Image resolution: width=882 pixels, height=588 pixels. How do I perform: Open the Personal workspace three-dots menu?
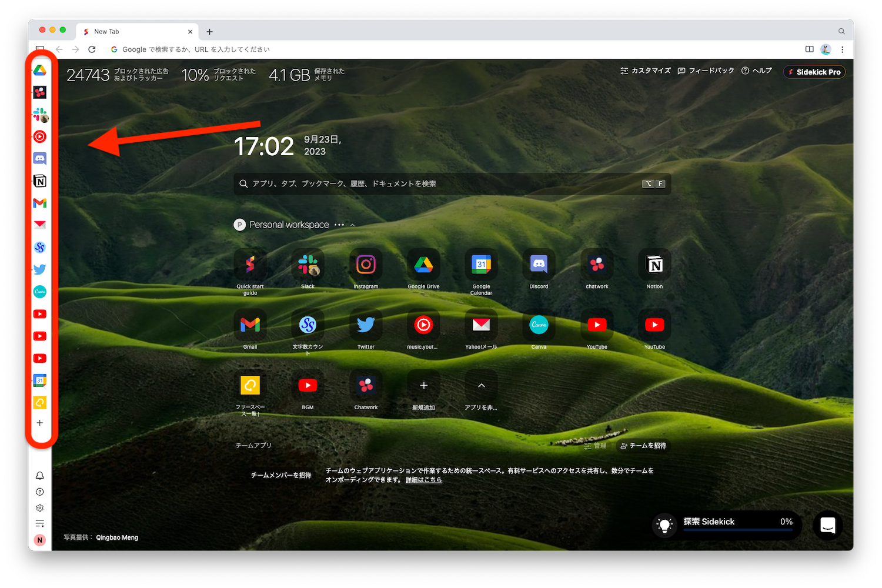pos(339,225)
